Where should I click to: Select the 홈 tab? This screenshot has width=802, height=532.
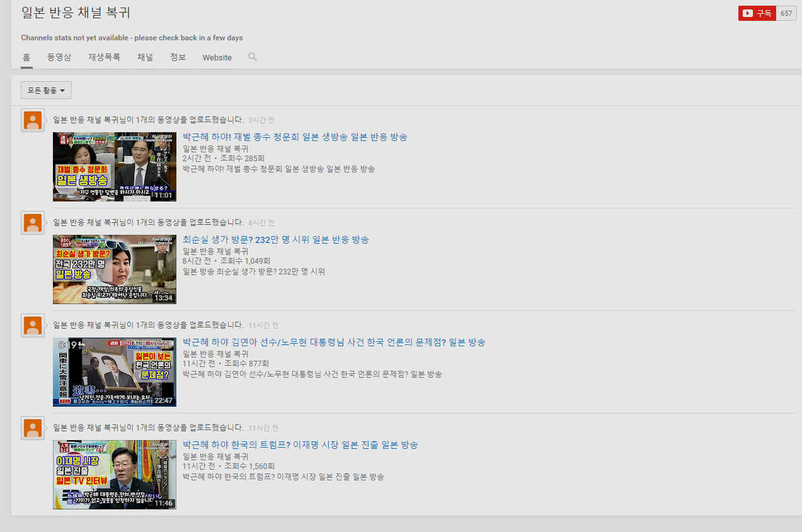(x=26, y=57)
